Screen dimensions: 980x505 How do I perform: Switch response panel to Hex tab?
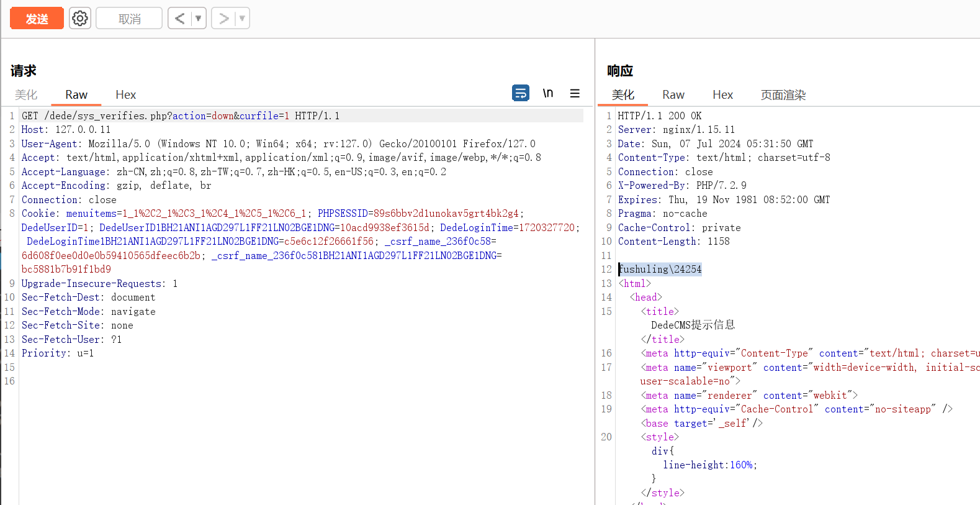(x=723, y=94)
